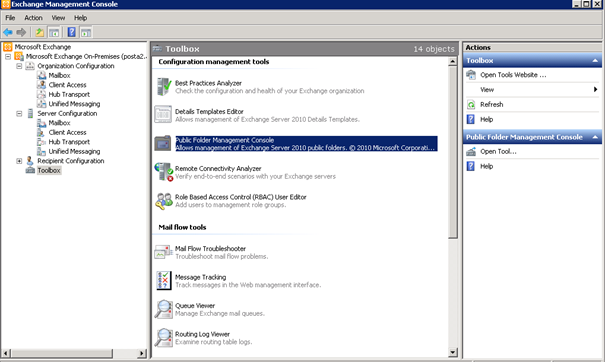Select Hub Transport under Server Configuration
Screen dimensions: 605x362
click(69, 142)
